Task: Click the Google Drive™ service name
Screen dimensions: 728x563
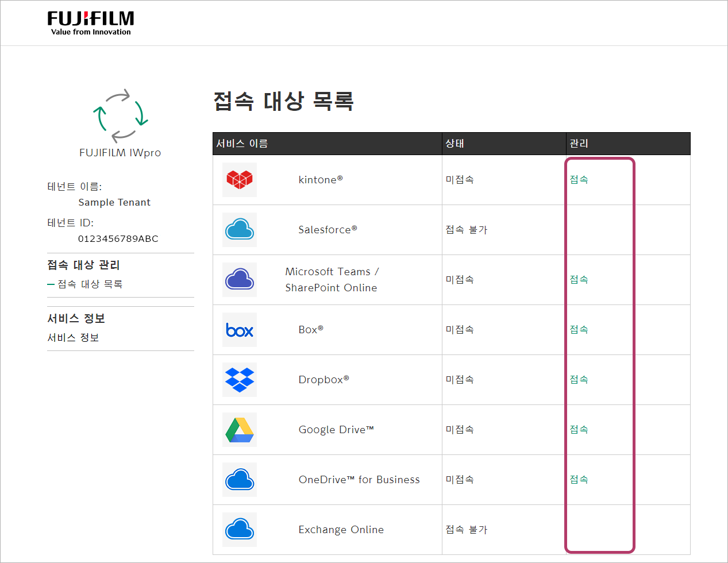Action: click(336, 430)
